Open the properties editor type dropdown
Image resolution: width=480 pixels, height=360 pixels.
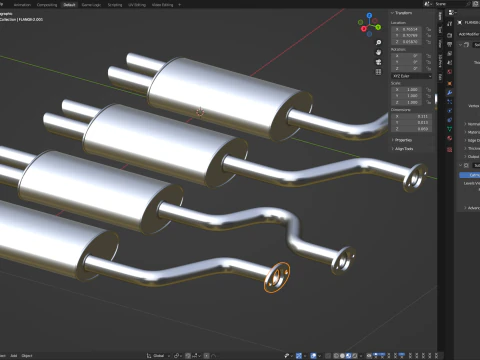(x=452, y=12)
